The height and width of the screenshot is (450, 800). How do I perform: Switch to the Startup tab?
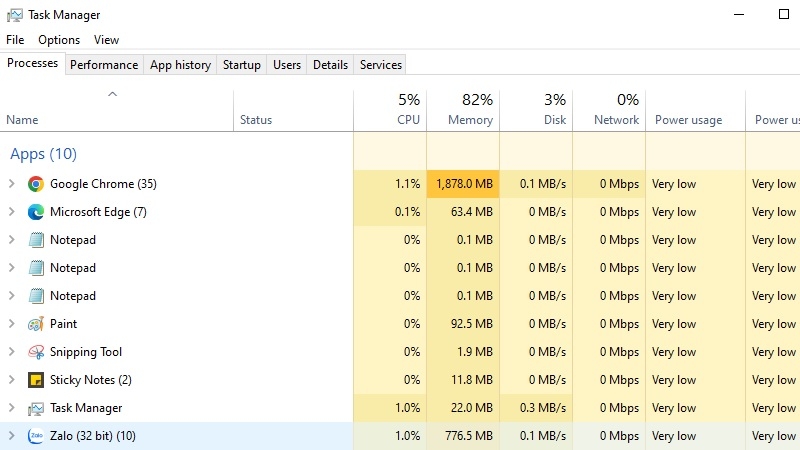point(241,65)
